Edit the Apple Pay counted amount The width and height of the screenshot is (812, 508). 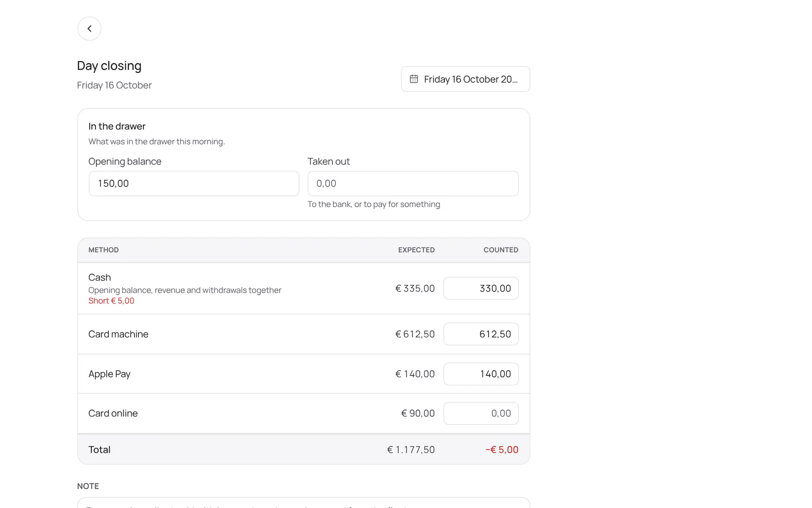click(481, 374)
